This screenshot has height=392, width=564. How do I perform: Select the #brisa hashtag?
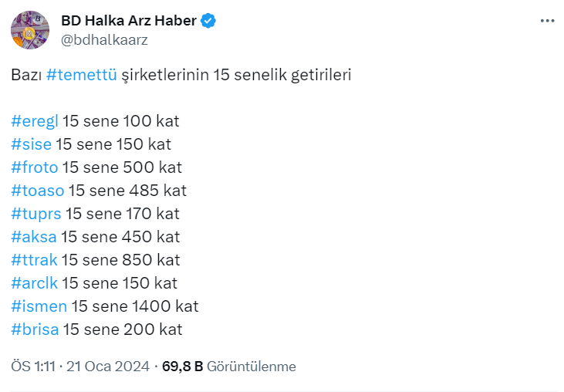pyautogui.click(x=35, y=329)
